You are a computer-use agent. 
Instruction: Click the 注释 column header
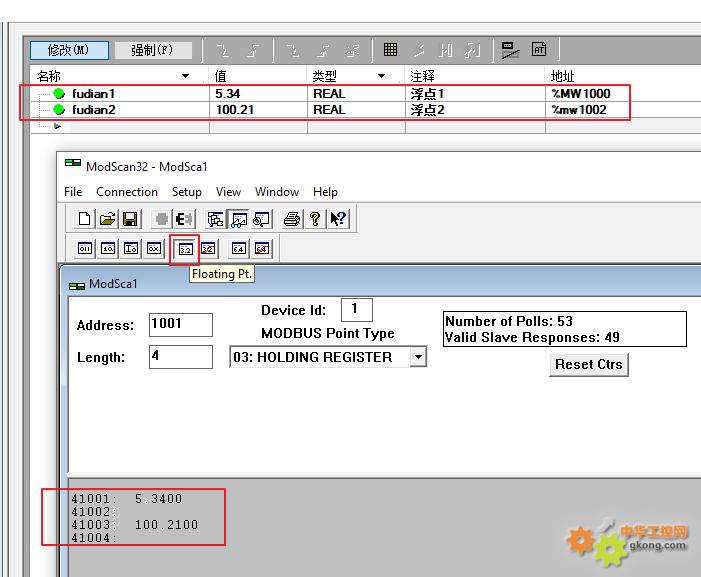[475, 76]
